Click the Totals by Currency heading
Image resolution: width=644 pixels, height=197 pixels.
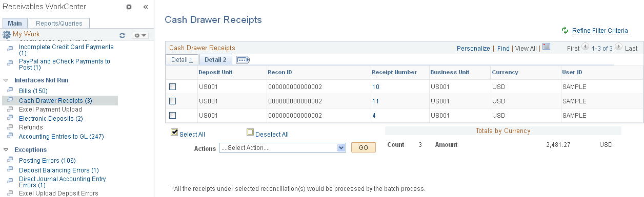[503, 131]
